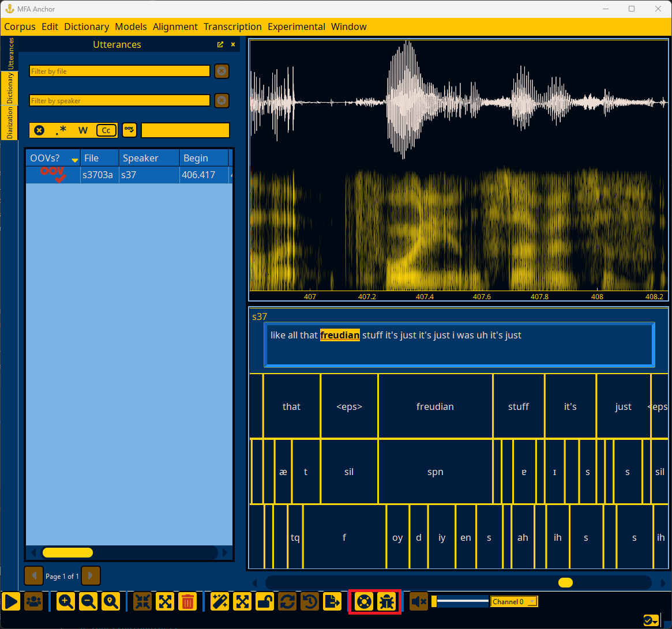
Task: Clear the Filter by speaker field
Action: click(222, 101)
